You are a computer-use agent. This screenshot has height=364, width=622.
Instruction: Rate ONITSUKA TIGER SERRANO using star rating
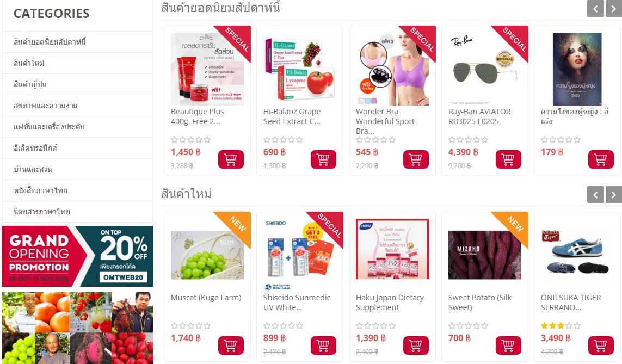(561, 326)
